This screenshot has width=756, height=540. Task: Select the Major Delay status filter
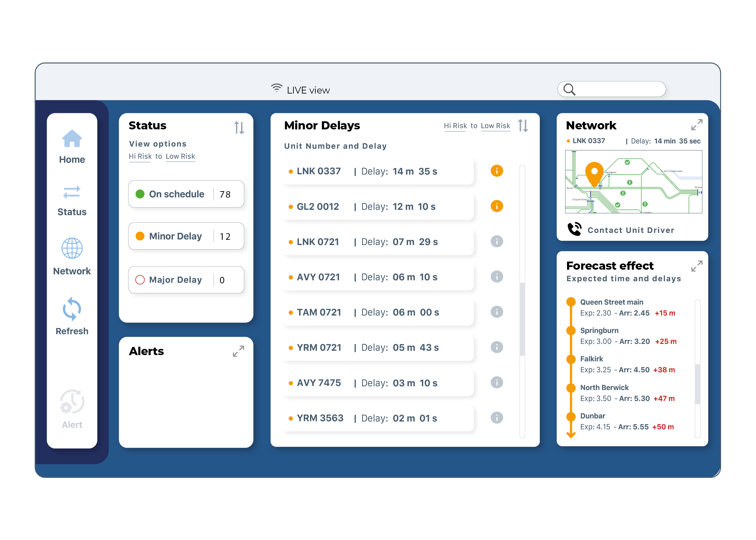tap(186, 280)
